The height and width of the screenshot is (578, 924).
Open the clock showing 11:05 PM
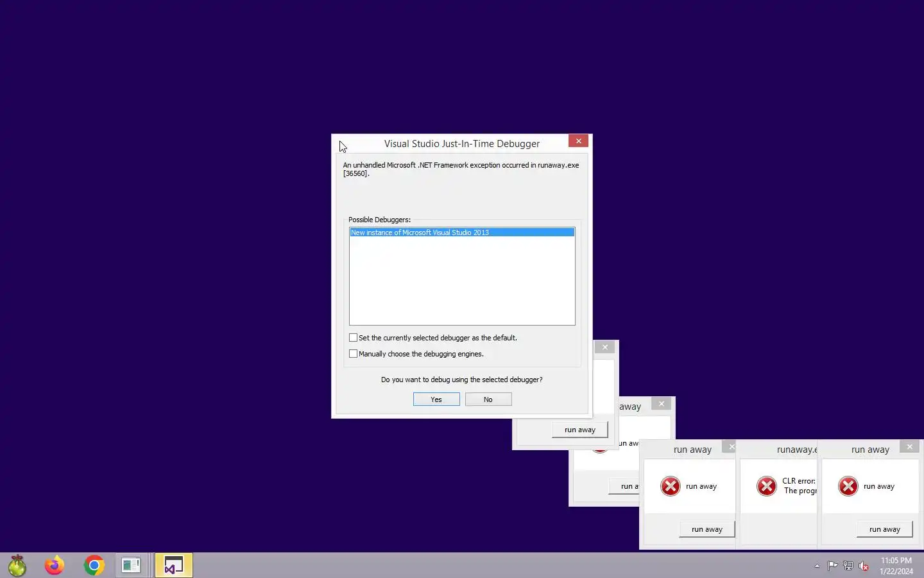click(x=896, y=566)
